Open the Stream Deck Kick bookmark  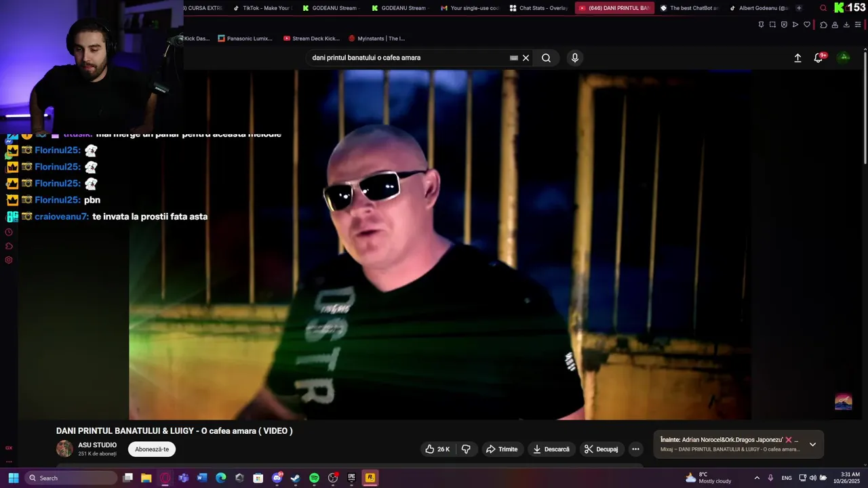pos(311,39)
